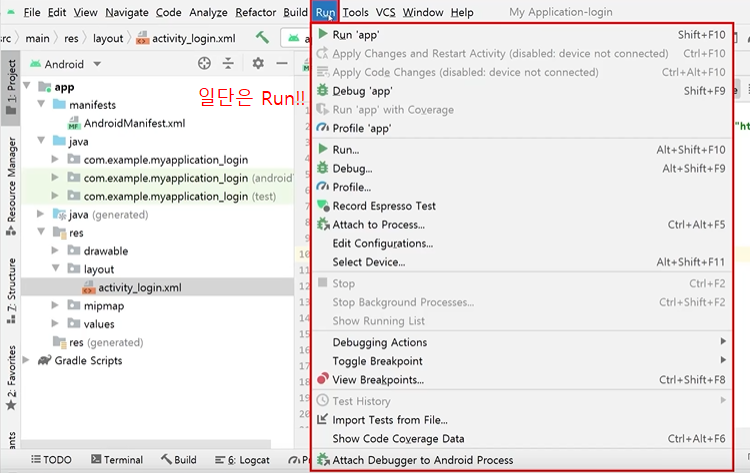Click the locate target icon in Project panel

204,63
